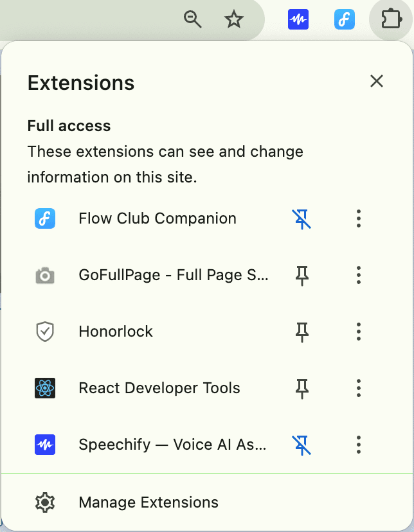
Task: Open the Speechify extension icon
Action: coord(44,444)
